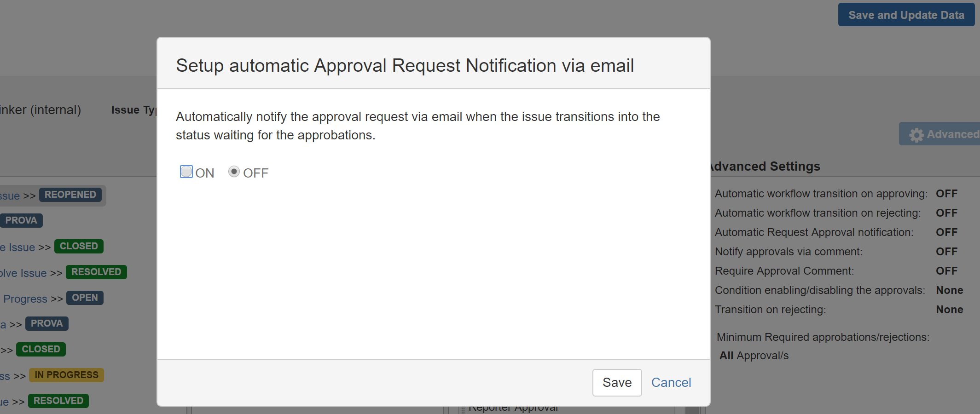This screenshot has height=414, width=980.
Task: Click the CLOSED badge beside Issue link
Action: pyautogui.click(x=79, y=247)
